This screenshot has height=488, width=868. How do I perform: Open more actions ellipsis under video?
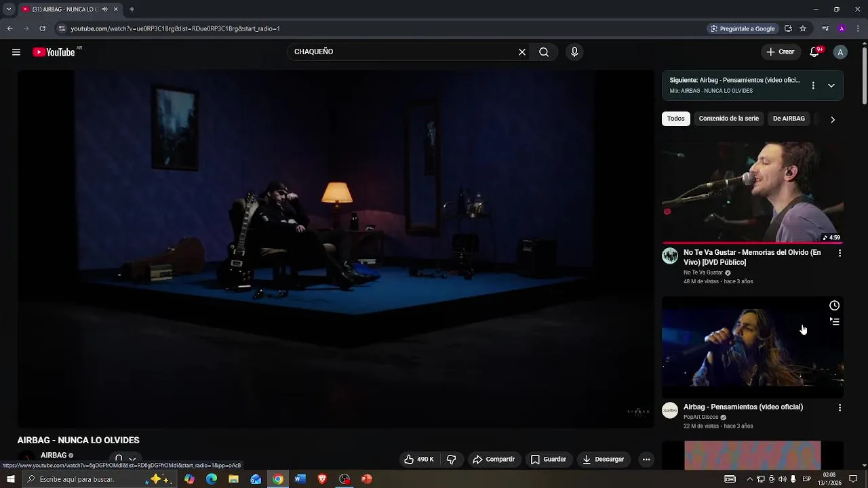pyautogui.click(x=646, y=460)
